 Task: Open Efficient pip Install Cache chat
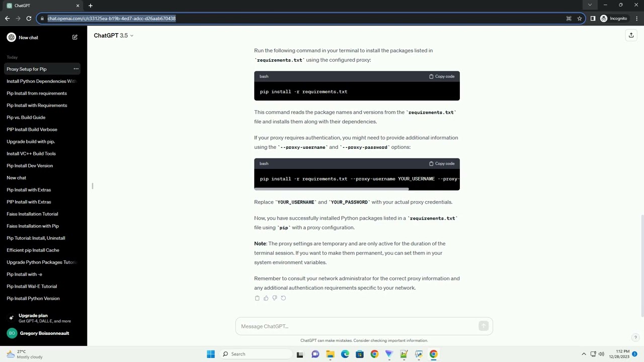(33, 250)
